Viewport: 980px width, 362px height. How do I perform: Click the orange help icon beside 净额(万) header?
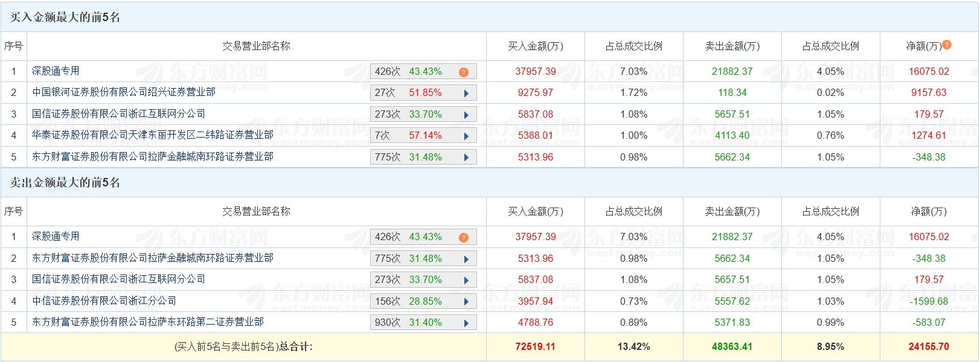pyautogui.click(x=947, y=45)
